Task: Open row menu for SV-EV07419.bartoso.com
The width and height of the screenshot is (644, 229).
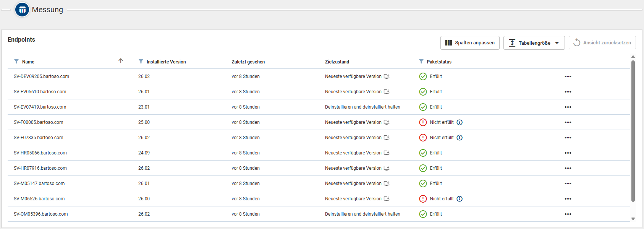Action: [x=568, y=107]
